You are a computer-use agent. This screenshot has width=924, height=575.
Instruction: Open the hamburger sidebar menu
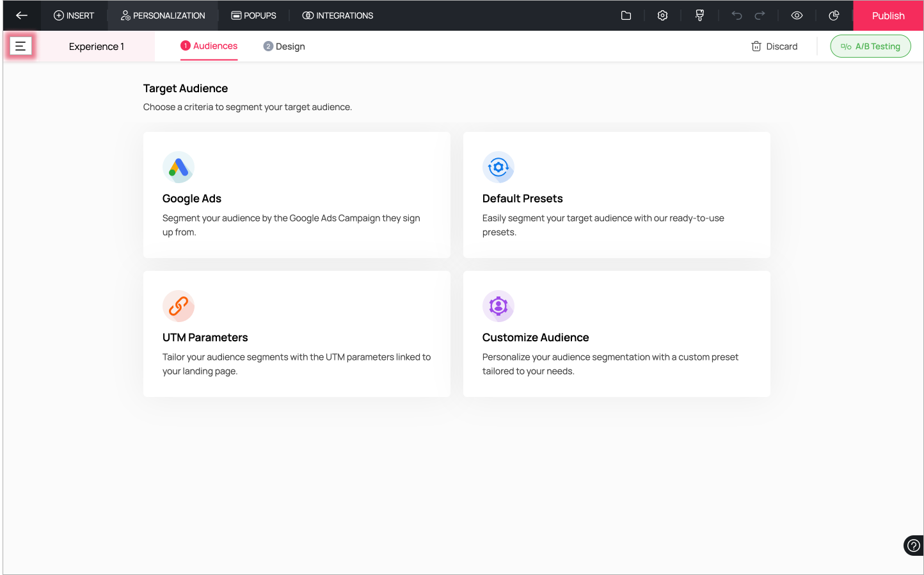20,46
